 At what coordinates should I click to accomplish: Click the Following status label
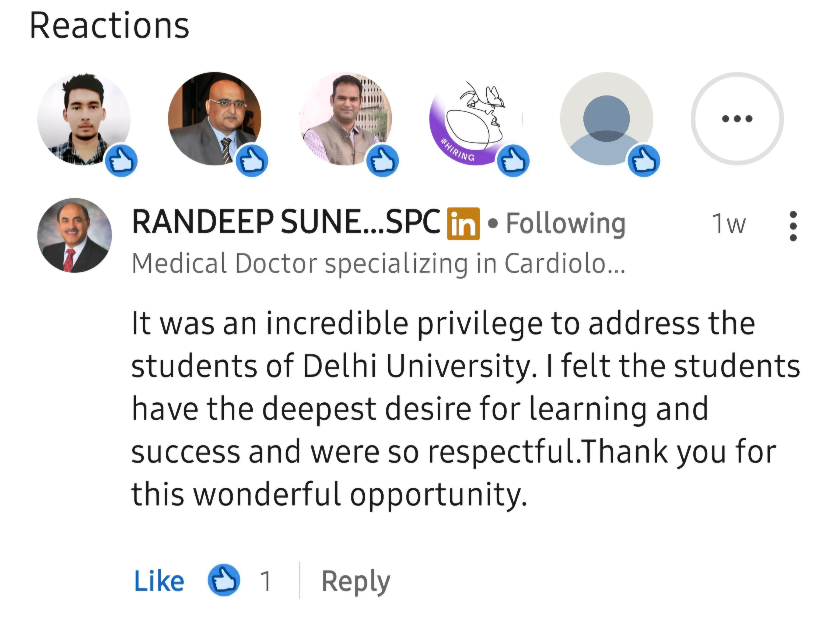[565, 223]
